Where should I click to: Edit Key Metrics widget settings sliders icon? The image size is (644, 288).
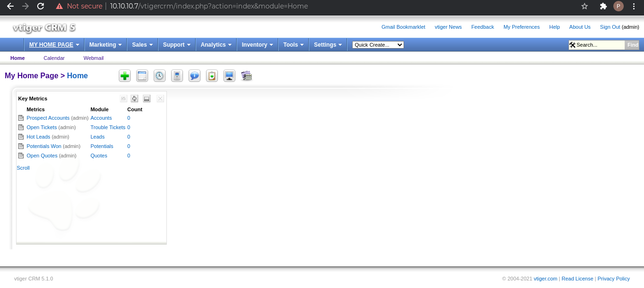pos(124,99)
